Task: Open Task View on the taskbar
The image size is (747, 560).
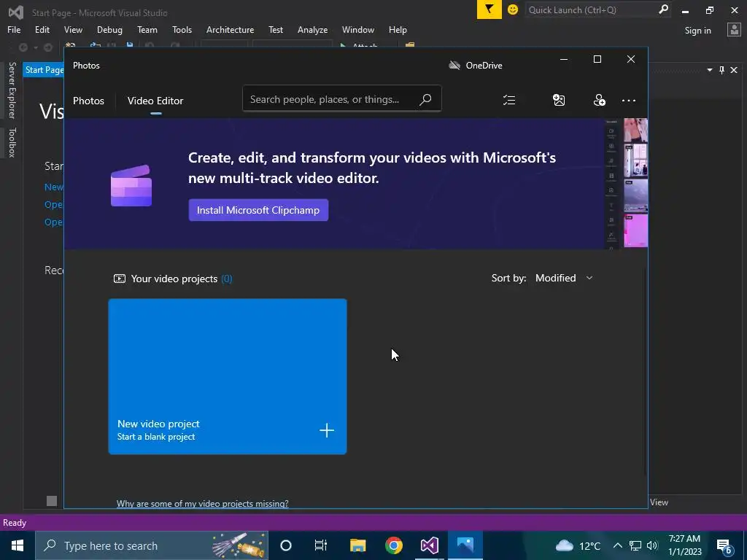Action: pos(321,545)
